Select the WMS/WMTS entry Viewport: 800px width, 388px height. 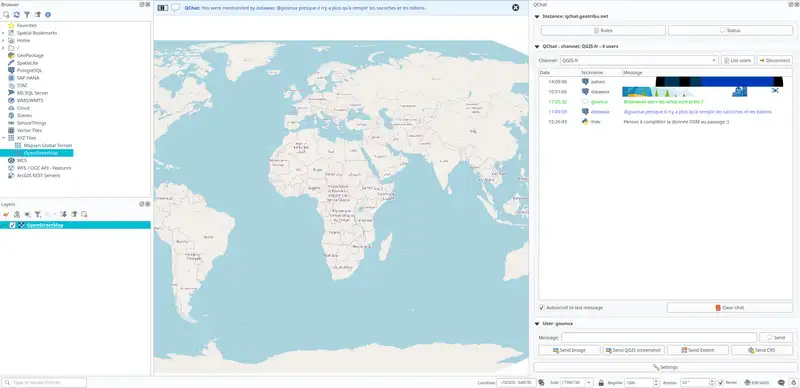[x=30, y=101]
